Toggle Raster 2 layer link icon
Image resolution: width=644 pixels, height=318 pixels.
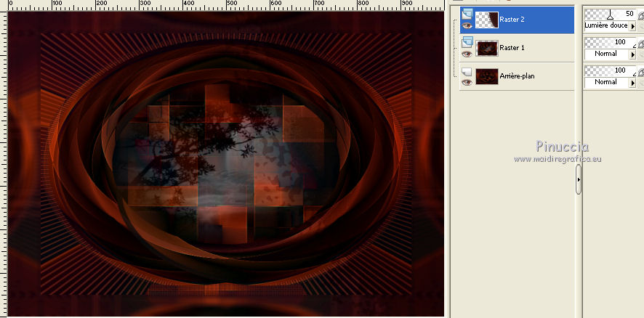pos(640,15)
